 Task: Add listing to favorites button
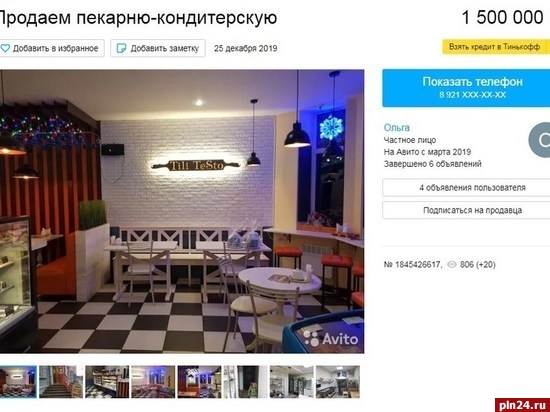pos(52,48)
